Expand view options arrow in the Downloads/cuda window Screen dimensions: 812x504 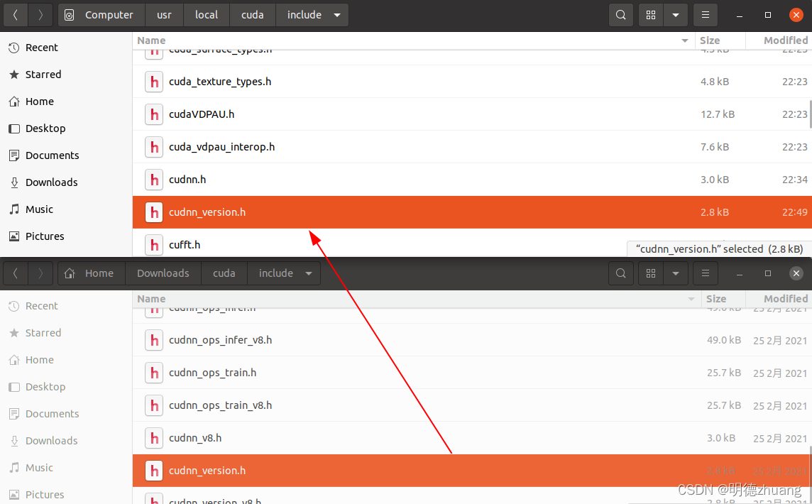click(675, 273)
